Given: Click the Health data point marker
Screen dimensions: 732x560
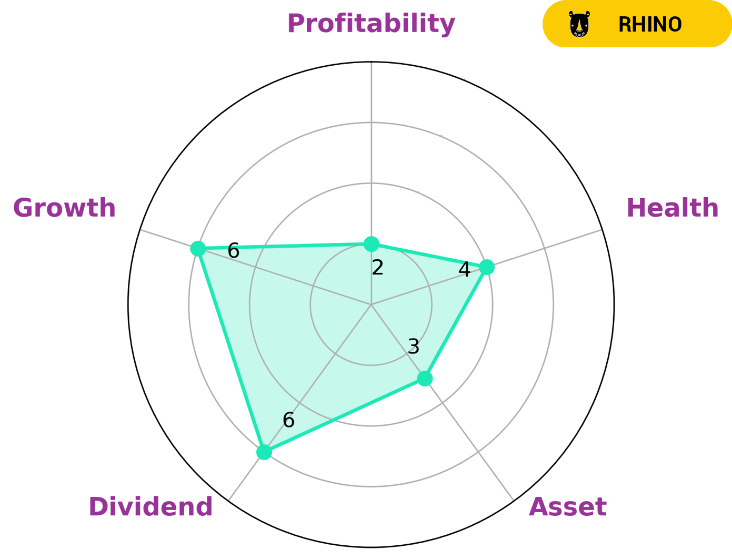Looking at the screenshot, I should tap(487, 267).
